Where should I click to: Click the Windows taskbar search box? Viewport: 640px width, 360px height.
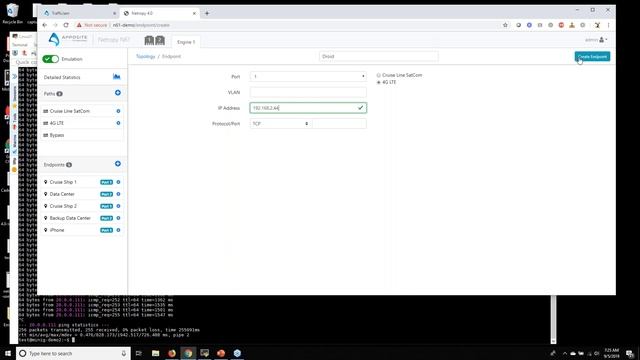pyautogui.click(x=73, y=353)
